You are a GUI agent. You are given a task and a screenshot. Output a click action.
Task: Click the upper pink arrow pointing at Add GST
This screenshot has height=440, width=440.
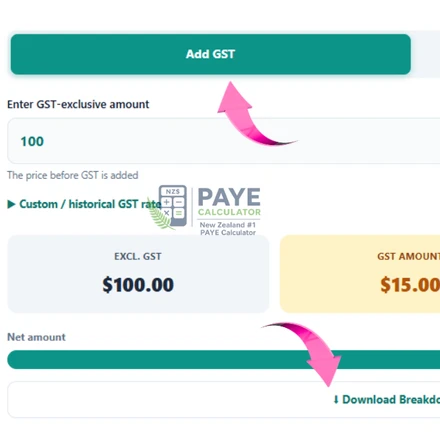[x=253, y=114]
